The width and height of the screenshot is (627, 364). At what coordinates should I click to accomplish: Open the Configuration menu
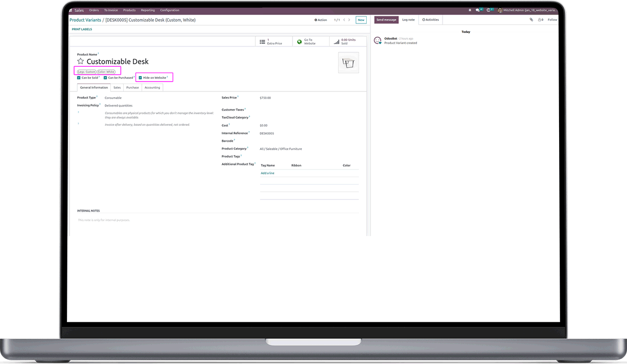click(x=170, y=10)
